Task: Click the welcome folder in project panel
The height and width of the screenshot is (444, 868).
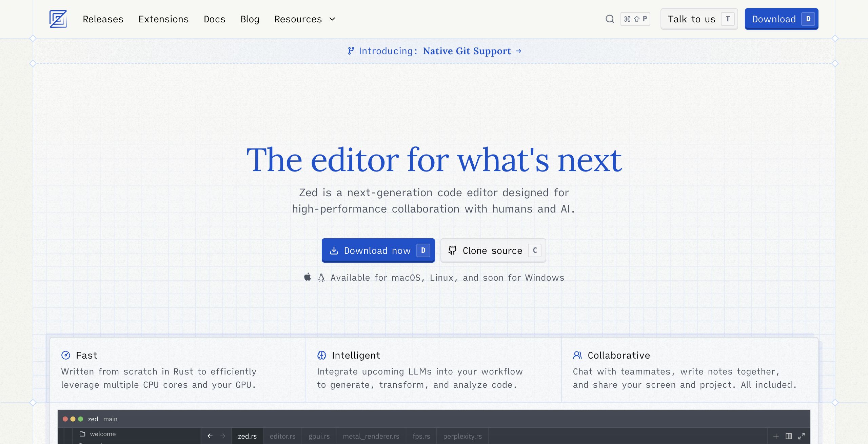Action: (x=102, y=434)
